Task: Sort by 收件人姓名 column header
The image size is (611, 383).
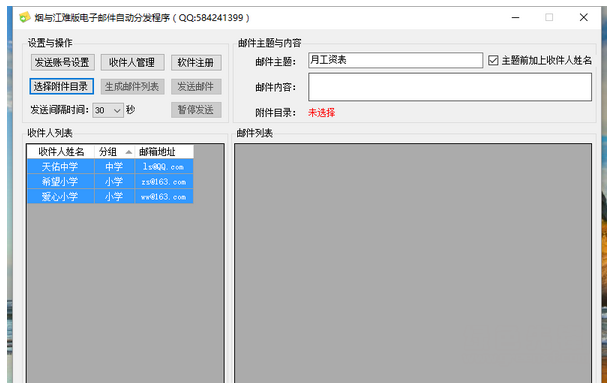Action: pyautogui.click(x=61, y=152)
